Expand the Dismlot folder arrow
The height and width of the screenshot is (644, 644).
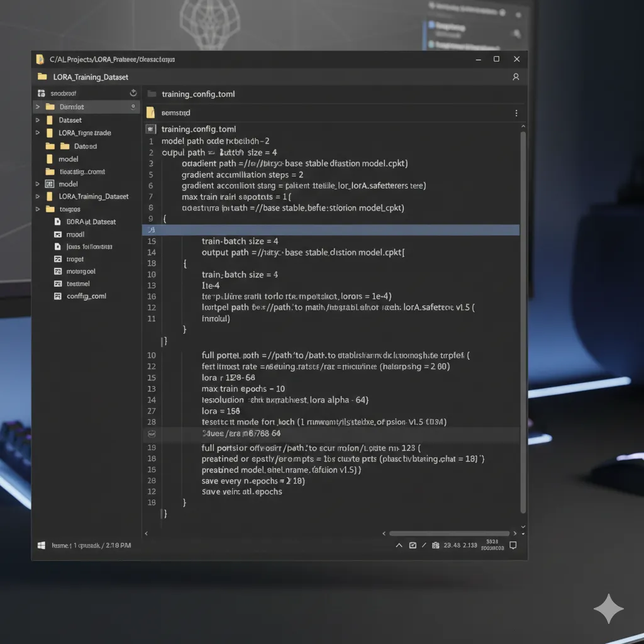(37, 107)
